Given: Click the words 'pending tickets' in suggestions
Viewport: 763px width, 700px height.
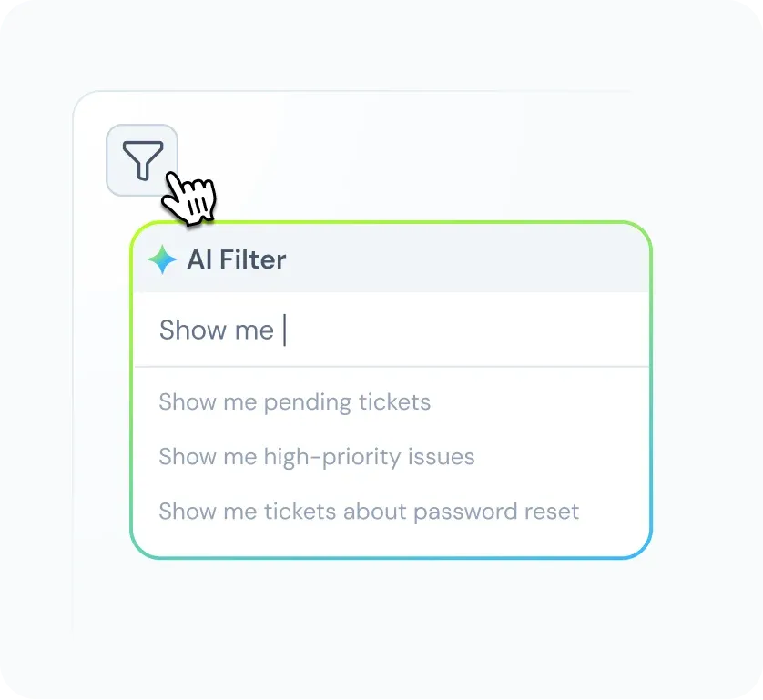Looking at the screenshot, I should pos(348,402).
